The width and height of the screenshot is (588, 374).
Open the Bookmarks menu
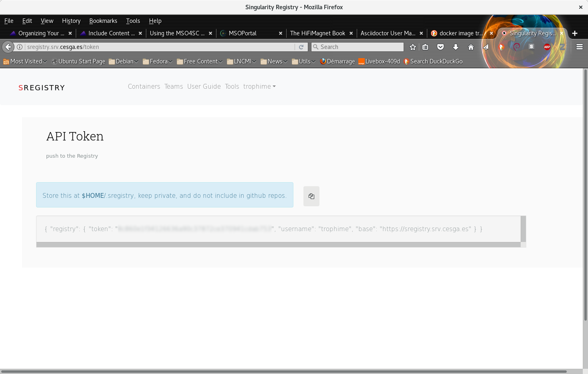click(x=103, y=21)
